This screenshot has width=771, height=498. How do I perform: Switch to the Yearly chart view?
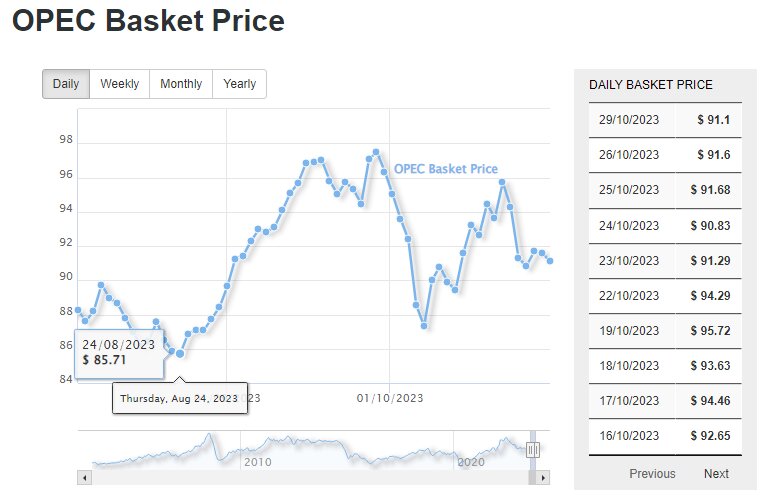click(239, 84)
